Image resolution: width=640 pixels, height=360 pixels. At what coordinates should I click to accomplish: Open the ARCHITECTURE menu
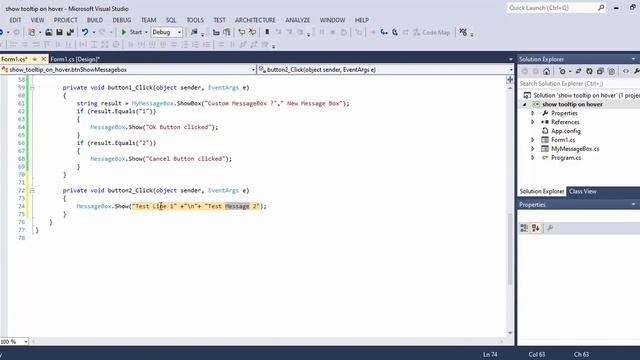pos(255,20)
